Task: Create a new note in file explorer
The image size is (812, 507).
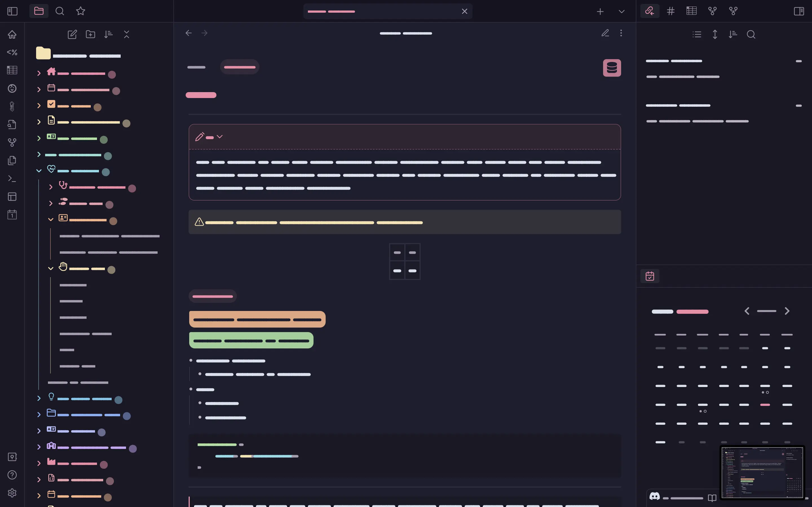Action: pyautogui.click(x=72, y=34)
